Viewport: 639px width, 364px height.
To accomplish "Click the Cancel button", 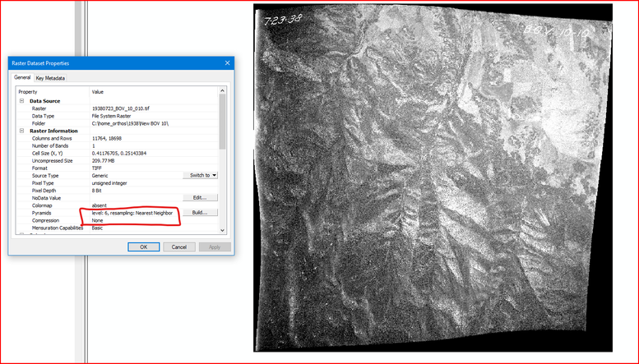I will pos(179,247).
